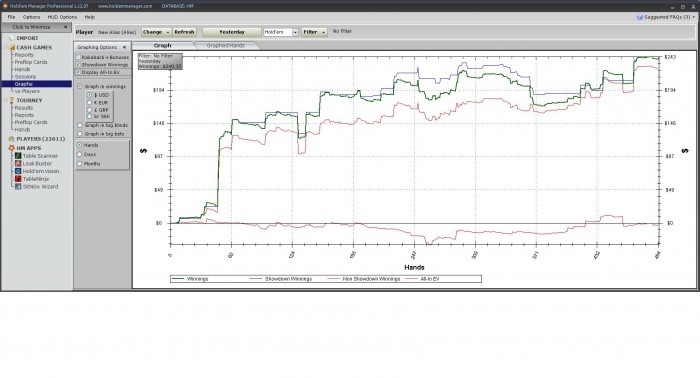Open Cash Games Preflop Cards
Screen dimensions: 700x378
(x=31, y=62)
